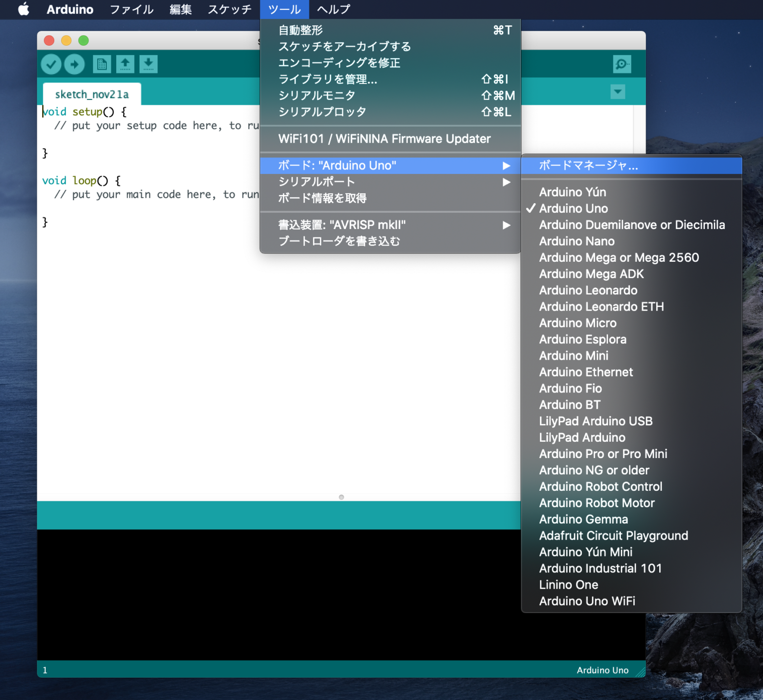The image size is (763, 700).
Task: Choose Arduino Uno WiFi as the board
Action: click(x=587, y=601)
